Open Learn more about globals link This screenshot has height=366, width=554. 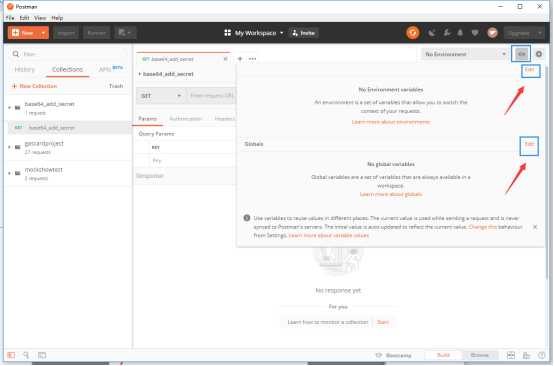click(391, 194)
